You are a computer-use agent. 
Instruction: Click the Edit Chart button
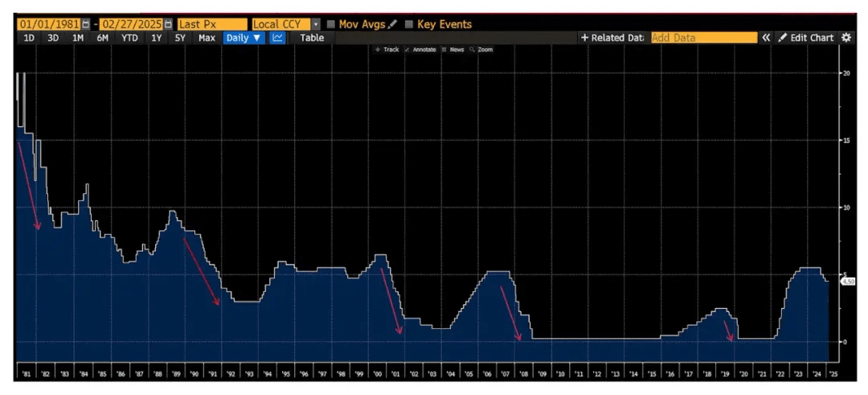(805, 38)
